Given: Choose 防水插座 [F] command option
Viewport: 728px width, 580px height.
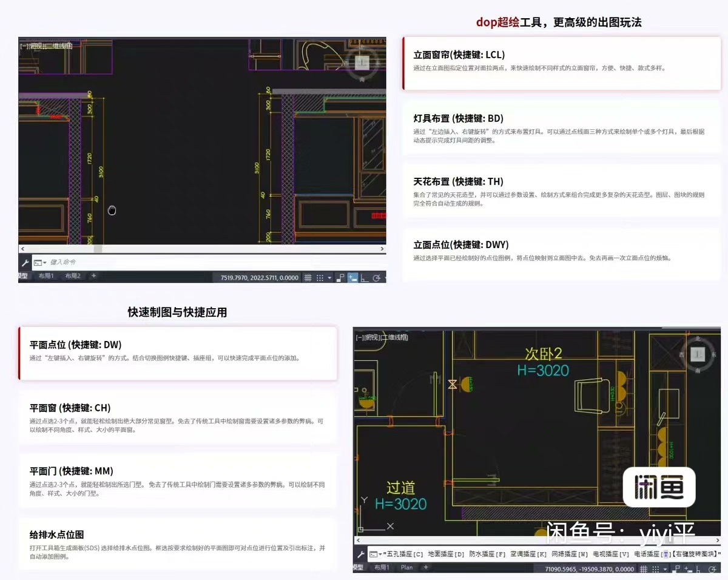Looking at the screenshot, I should [x=487, y=555].
